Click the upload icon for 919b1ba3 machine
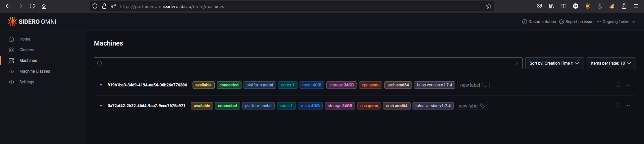The height and width of the screenshot is (144, 644). [x=618, y=85]
